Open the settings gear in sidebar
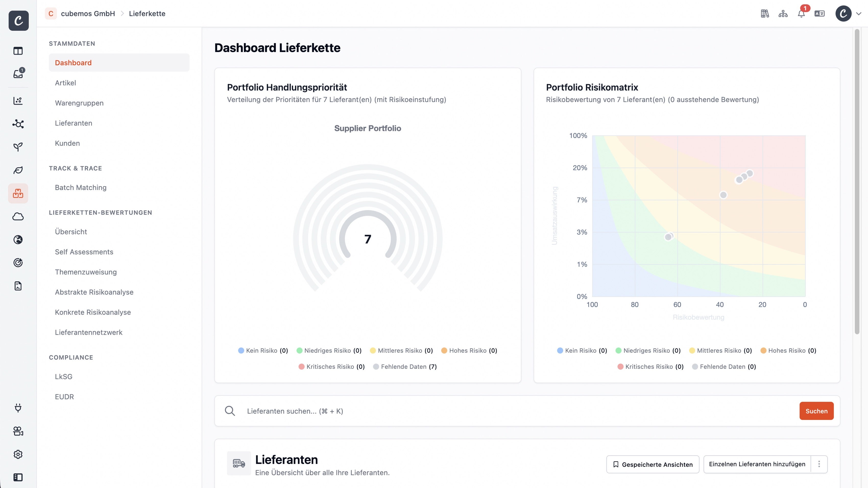 (x=18, y=454)
